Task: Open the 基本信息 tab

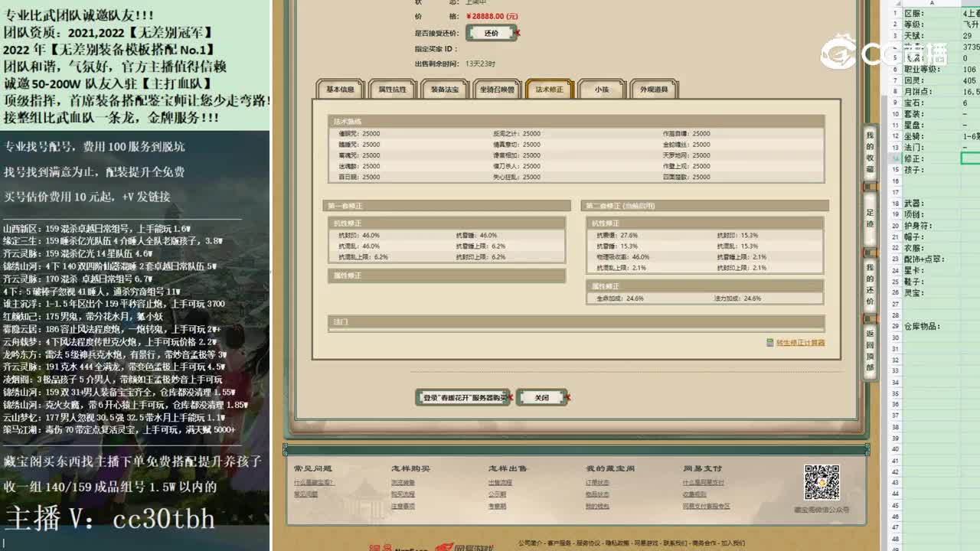Action: click(x=341, y=90)
